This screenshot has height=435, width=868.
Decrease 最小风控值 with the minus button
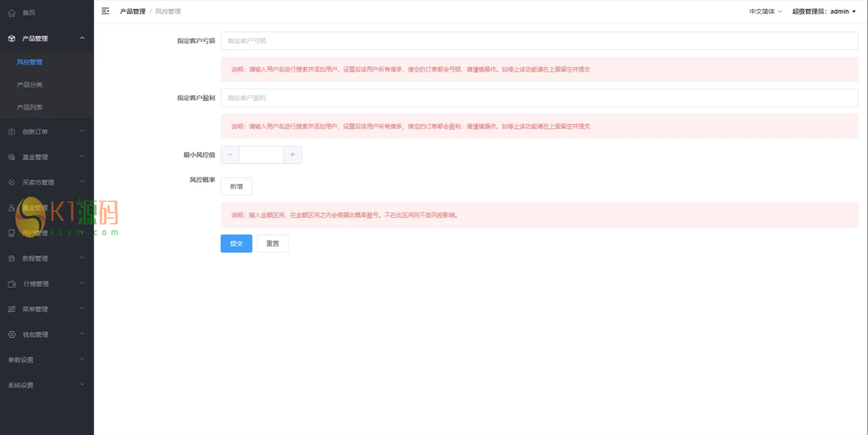tap(230, 155)
